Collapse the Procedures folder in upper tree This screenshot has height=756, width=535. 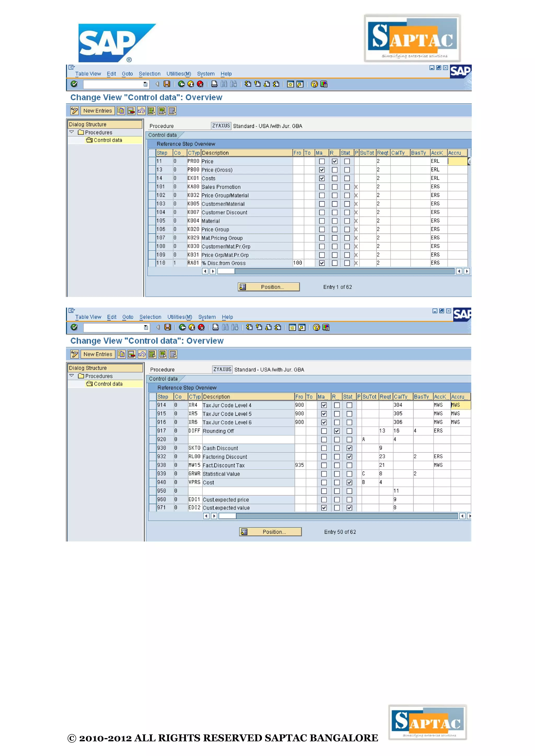tap(72, 132)
